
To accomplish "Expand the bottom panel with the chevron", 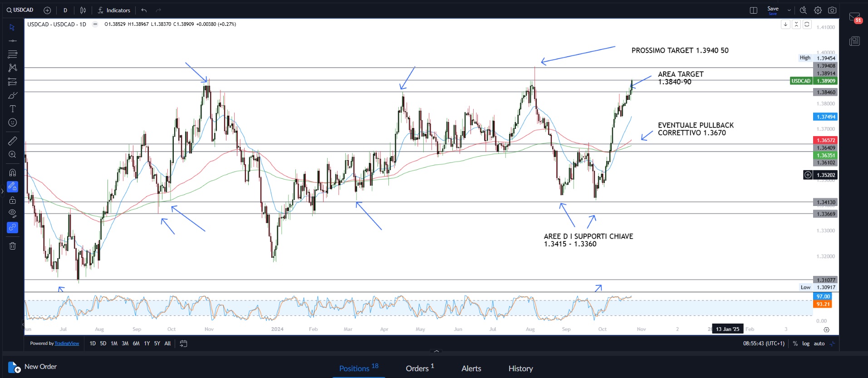I will [x=436, y=351].
